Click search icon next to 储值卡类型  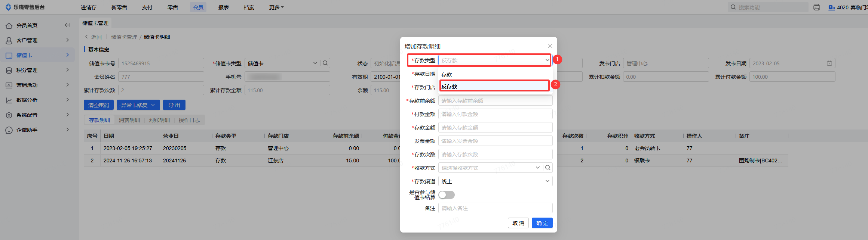(x=325, y=63)
